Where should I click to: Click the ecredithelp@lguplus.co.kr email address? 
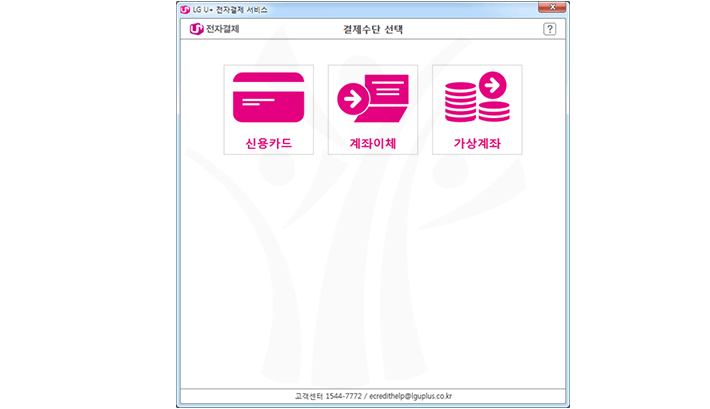(x=410, y=396)
